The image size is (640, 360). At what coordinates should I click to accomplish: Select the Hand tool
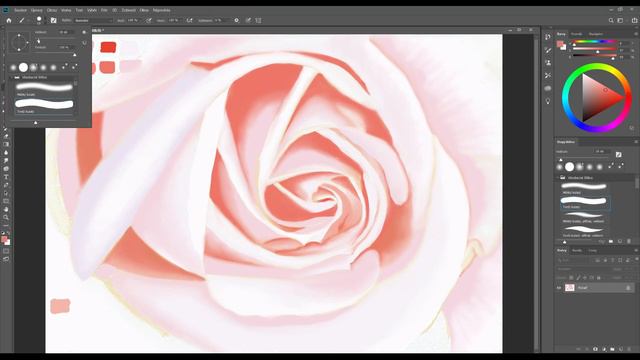click(x=6, y=209)
